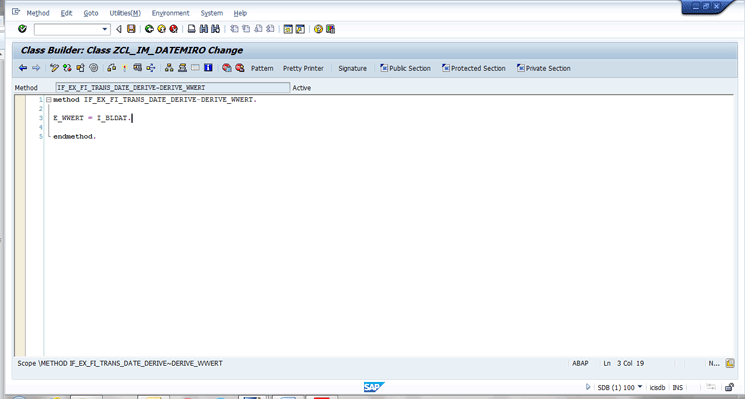The height and width of the screenshot is (399, 745).
Task: Click the Active status text
Action: (302, 88)
